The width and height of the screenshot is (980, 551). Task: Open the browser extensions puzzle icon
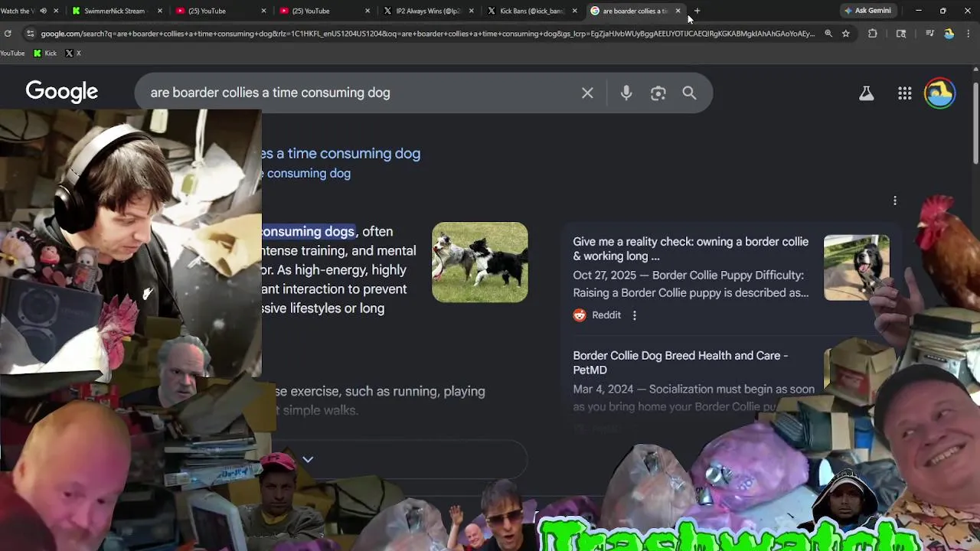(x=872, y=34)
